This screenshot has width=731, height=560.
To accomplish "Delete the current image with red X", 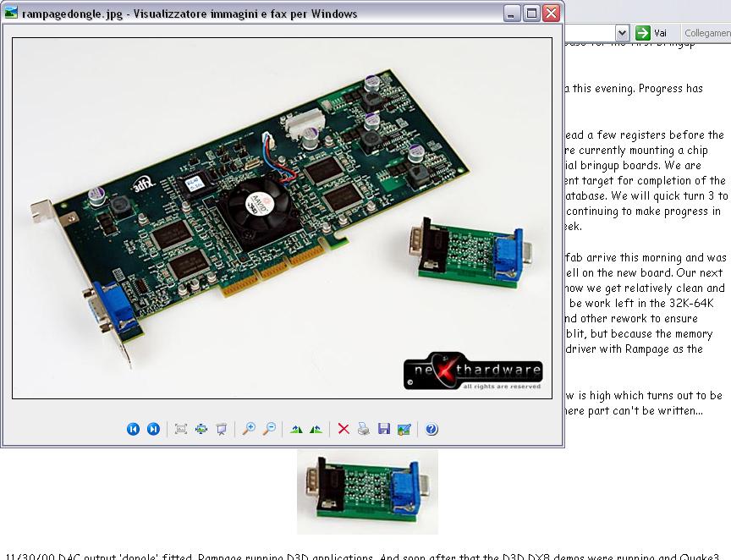I will (344, 430).
